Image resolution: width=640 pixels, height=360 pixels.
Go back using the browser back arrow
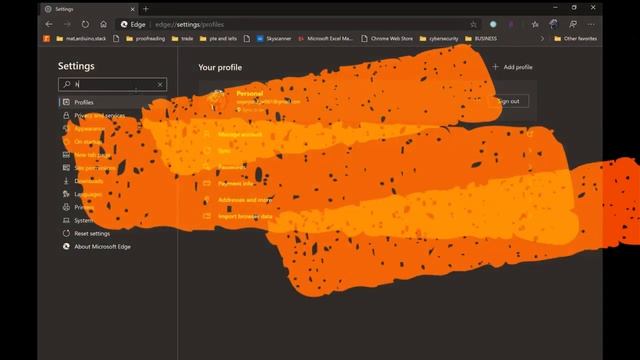click(49, 24)
